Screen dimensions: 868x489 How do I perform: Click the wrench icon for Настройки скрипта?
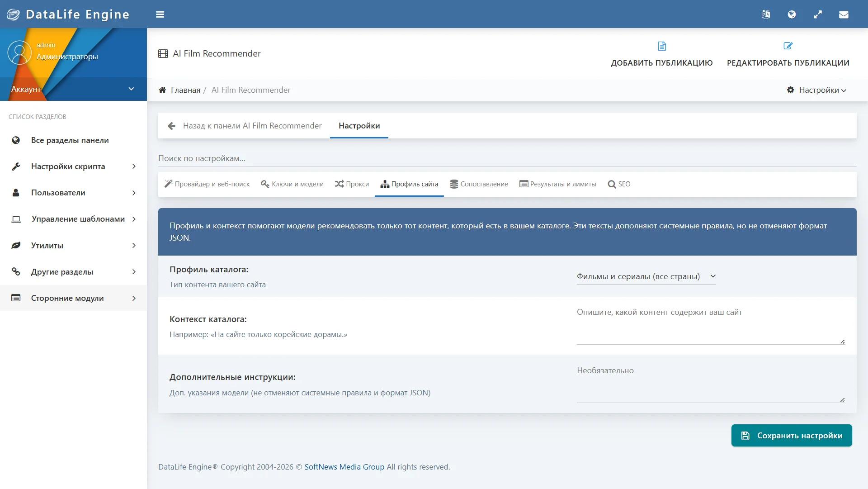[16, 166]
